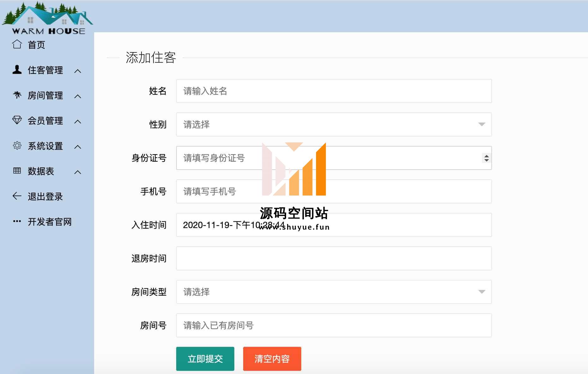Click the diamond icon for 会员管理
The image size is (588, 374).
[17, 120]
